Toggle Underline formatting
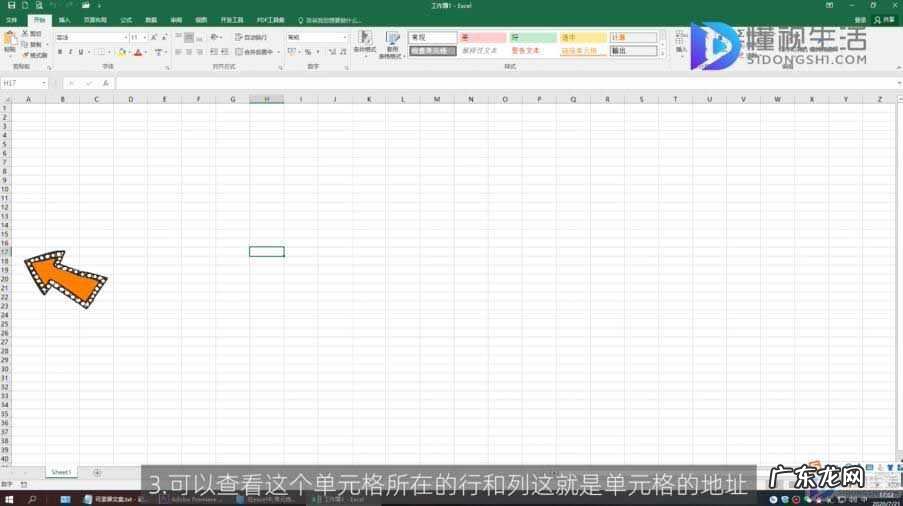This screenshot has height=506, width=903. pyautogui.click(x=81, y=52)
